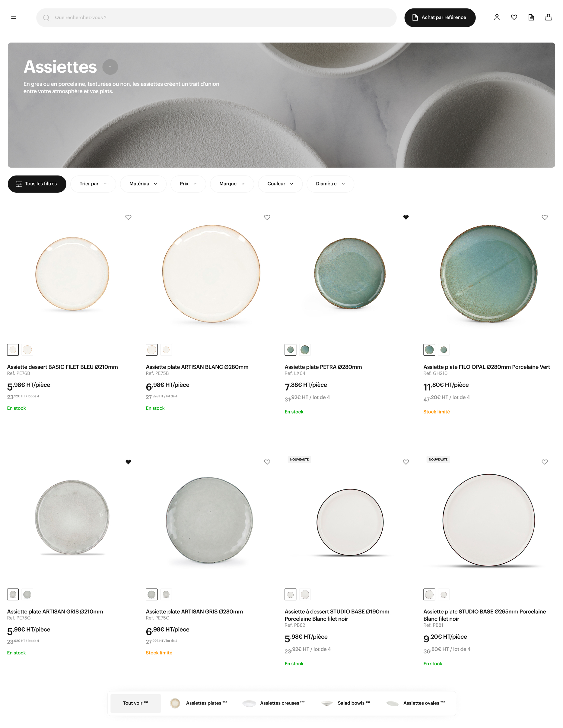Open the Couleur filter dropdown
Viewport: 563px width, 728px height.
[x=280, y=184]
